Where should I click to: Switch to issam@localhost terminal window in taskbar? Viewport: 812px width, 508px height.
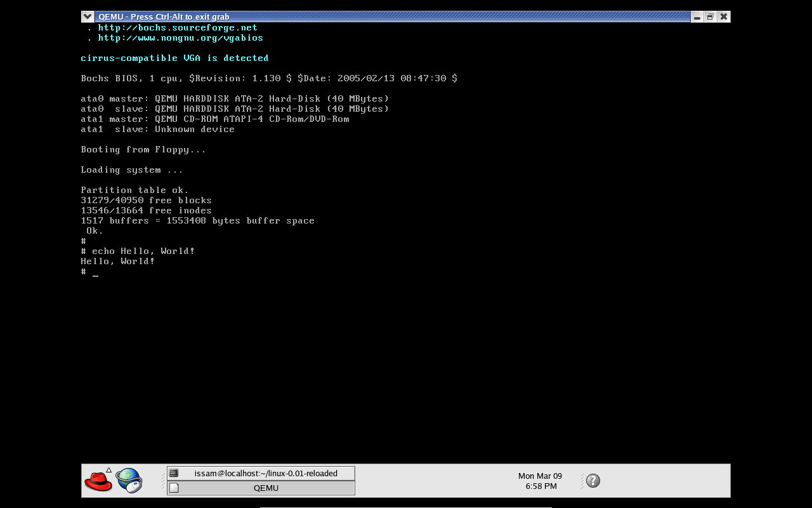click(x=265, y=473)
